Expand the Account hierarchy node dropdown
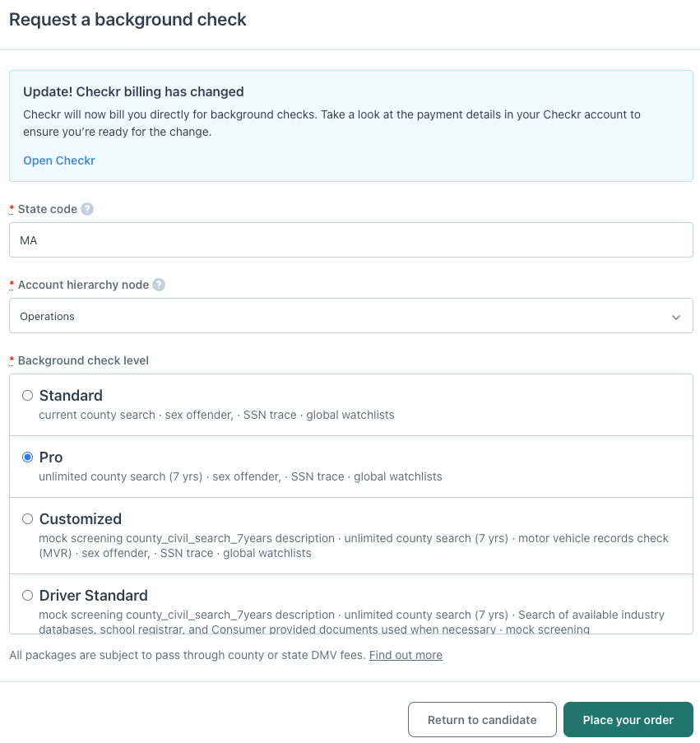Image resolution: width=700 pixels, height=743 pixels. pyautogui.click(x=351, y=315)
